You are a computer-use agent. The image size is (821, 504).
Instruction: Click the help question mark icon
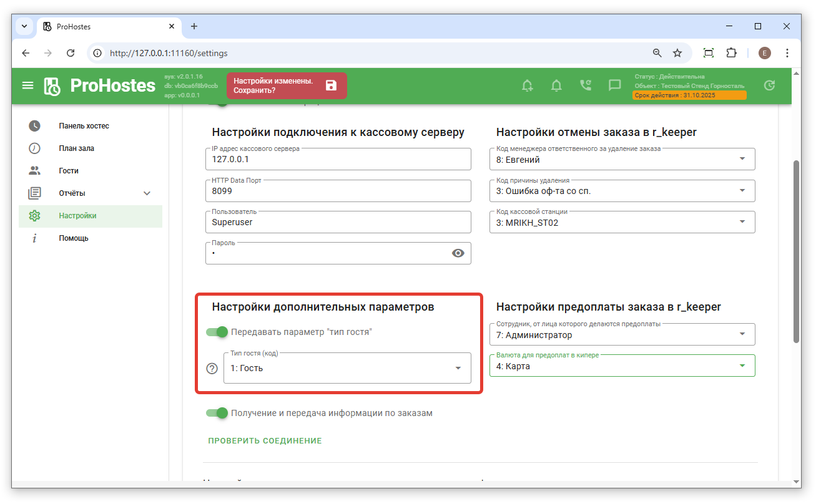click(212, 368)
